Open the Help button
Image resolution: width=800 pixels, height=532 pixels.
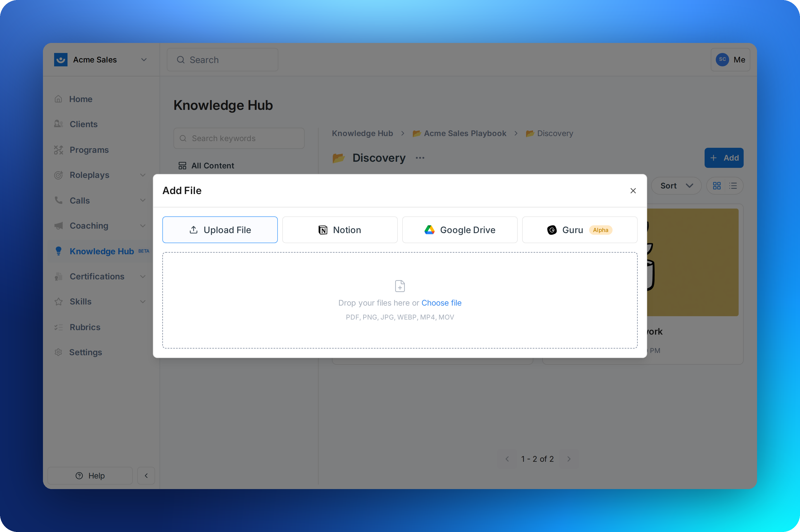(90, 475)
